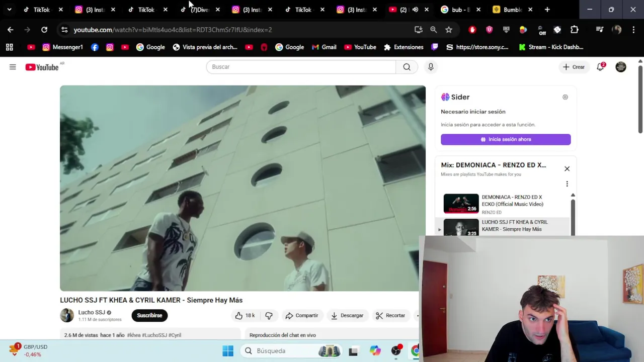Bookmark this page with the star
Screen dimensions: 644x362
point(449,30)
